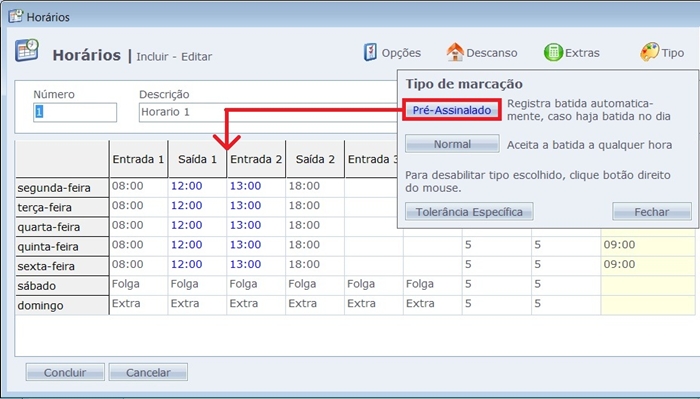Confirm schedule with Concluir button
Image resolution: width=700 pixels, height=399 pixels.
[x=65, y=372]
